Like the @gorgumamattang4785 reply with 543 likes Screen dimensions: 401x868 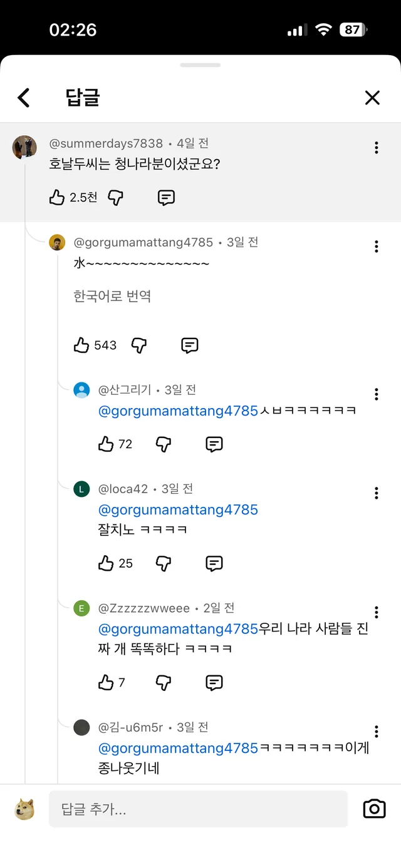click(81, 345)
